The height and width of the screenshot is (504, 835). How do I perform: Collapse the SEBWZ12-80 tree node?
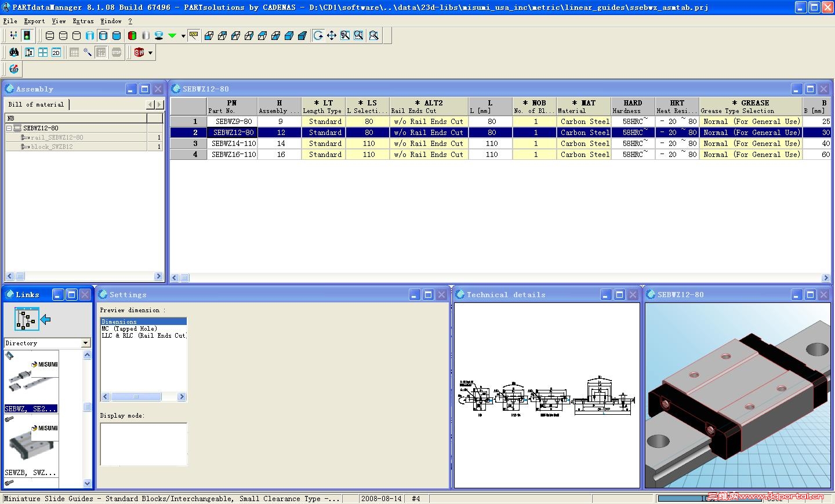(9, 128)
